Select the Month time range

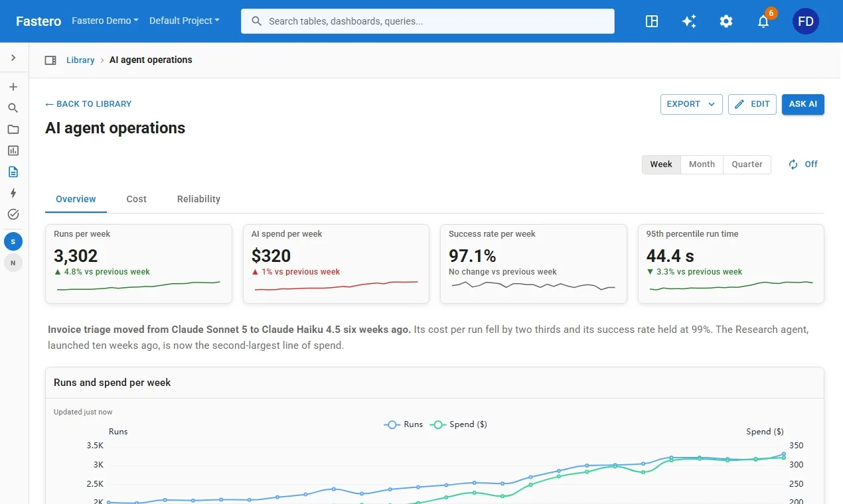pos(702,164)
